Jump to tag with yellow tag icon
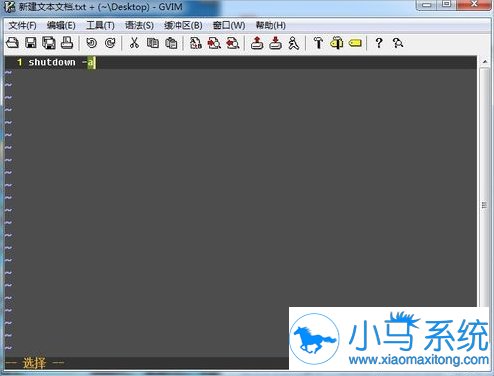This screenshot has height=376, width=494. tap(355, 43)
